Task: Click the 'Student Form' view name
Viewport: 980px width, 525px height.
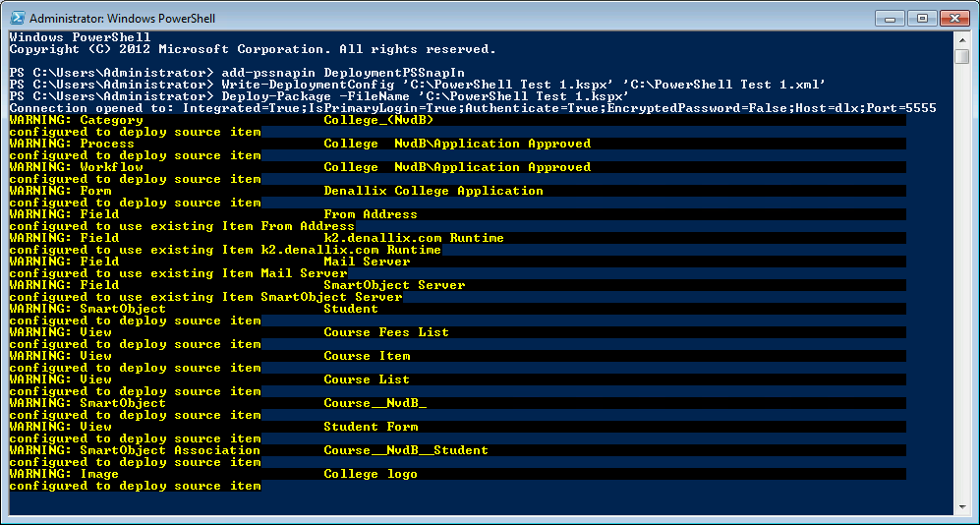Action: coord(370,427)
